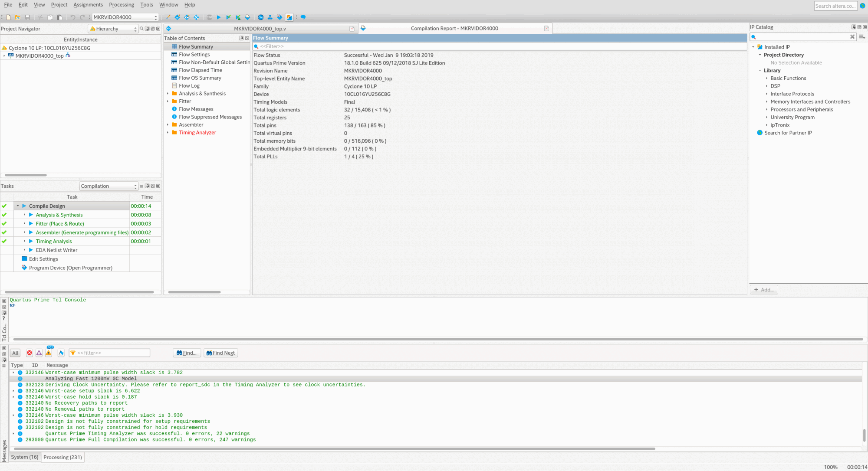The width and height of the screenshot is (868, 471).
Task: Expand the Basic Functions IP library
Action: 766,78
